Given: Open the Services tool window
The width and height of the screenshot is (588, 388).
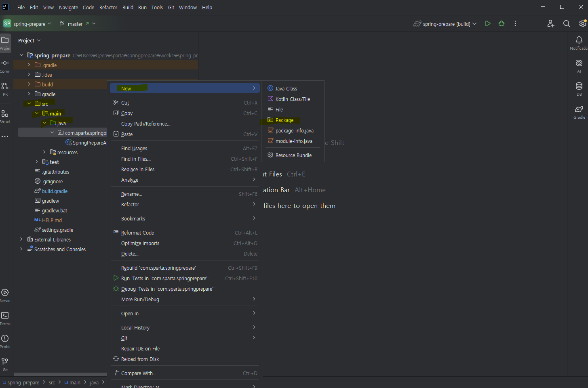Looking at the screenshot, I should [5, 292].
